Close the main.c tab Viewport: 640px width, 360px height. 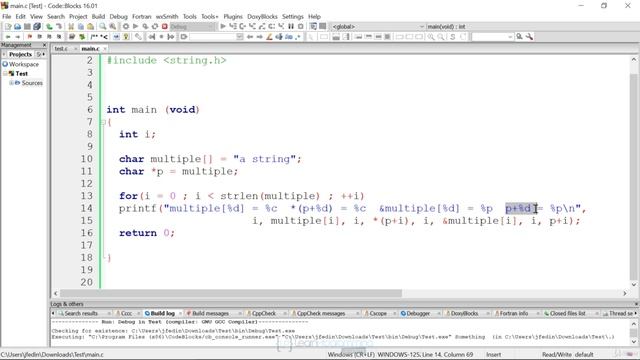tap(105, 49)
